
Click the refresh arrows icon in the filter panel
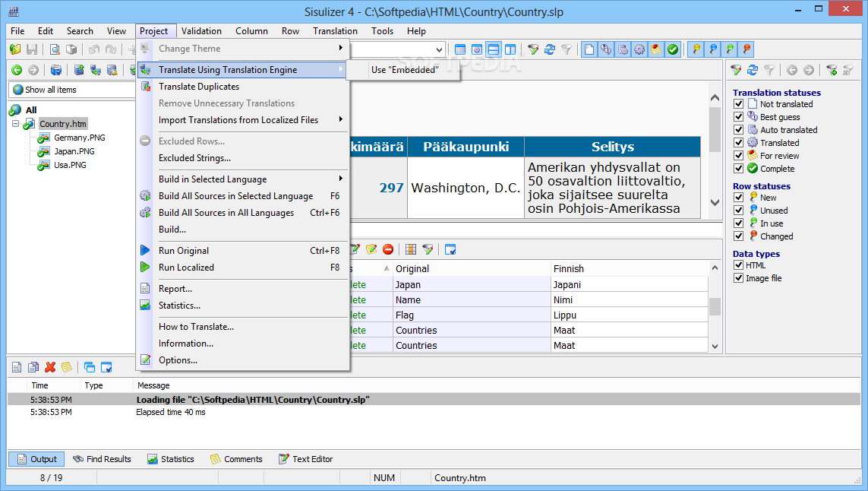point(753,70)
